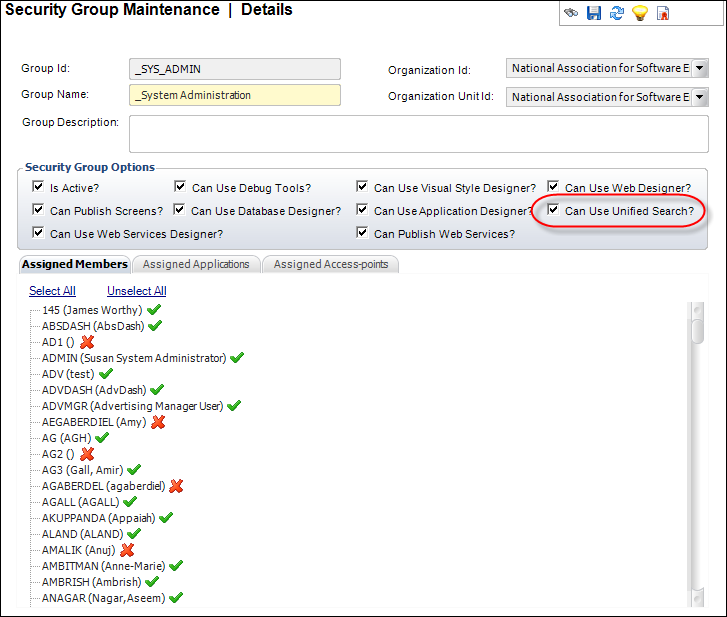The height and width of the screenshot is (617, 727).
Task: Toggle Can Use Database Designer? checkbox
Action: pyautogui.click(x=179, y=210)
